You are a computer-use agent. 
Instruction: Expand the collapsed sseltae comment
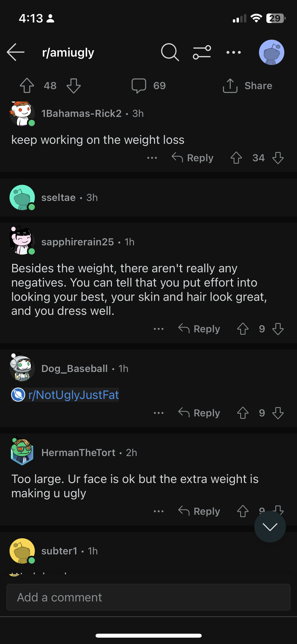(x=148, y=197)
